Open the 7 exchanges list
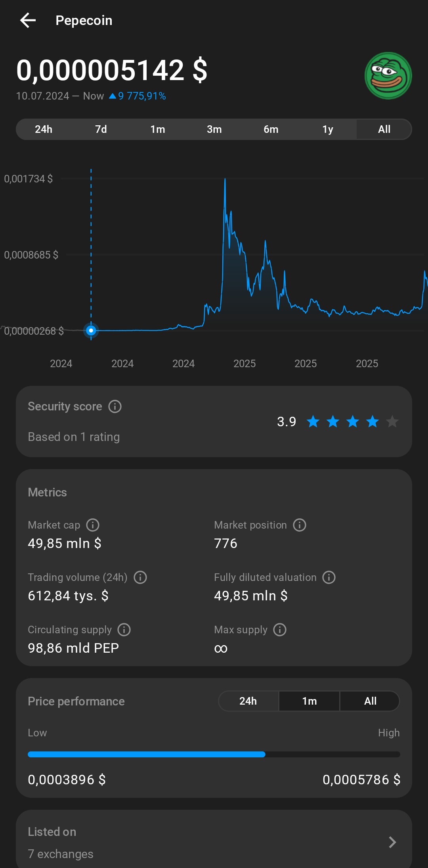 click(x=61, y=854)
